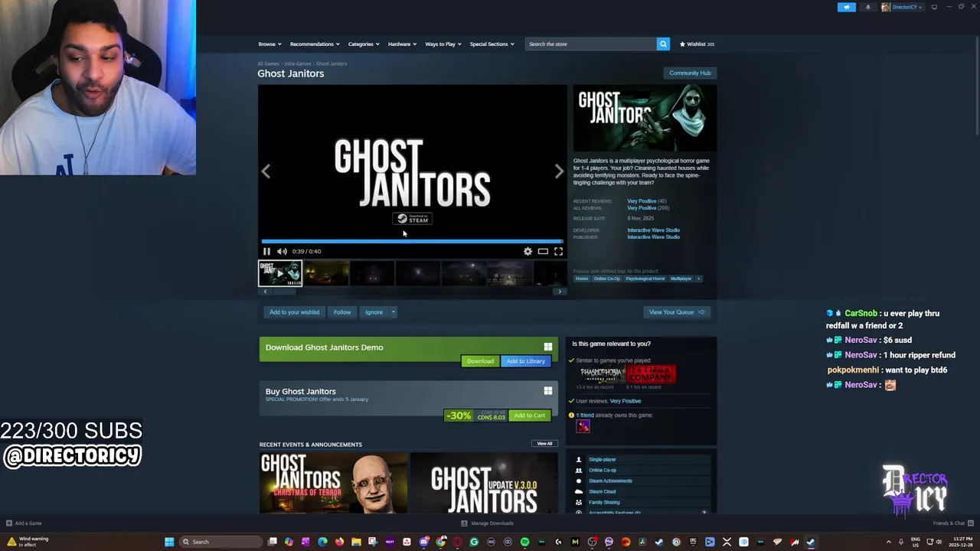Image resolution: width=980 pixels, height=551 pixels.
Task: Select the Ghost Janitors trailer thumbnail
Action: click(x=280, y=273)
